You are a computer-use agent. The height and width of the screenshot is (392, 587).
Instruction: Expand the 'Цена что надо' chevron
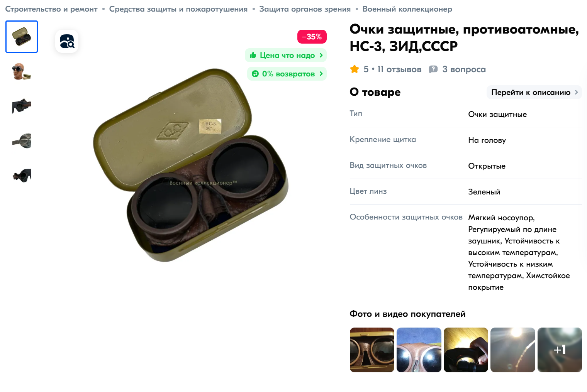click(x=321, y=55)
